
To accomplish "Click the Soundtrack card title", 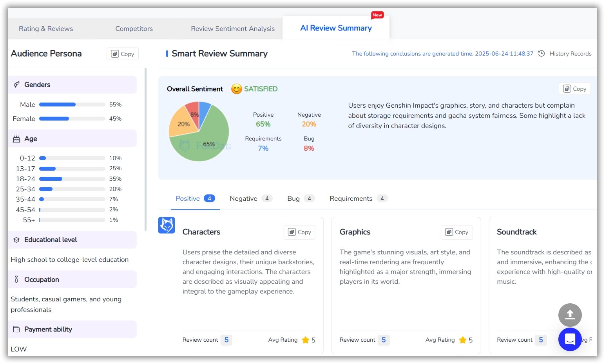I will [516, 232].
